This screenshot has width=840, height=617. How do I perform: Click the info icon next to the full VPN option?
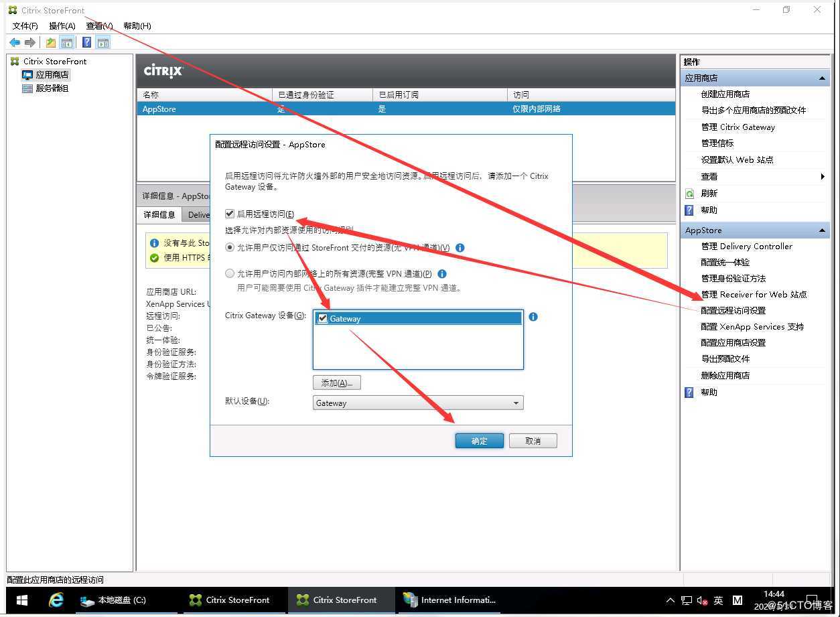(x=441, y=273)
